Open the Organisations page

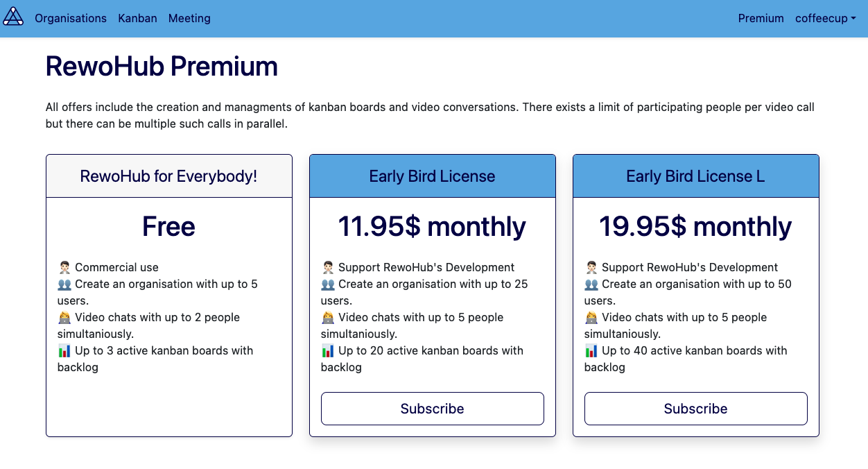(x=70, y=19)
